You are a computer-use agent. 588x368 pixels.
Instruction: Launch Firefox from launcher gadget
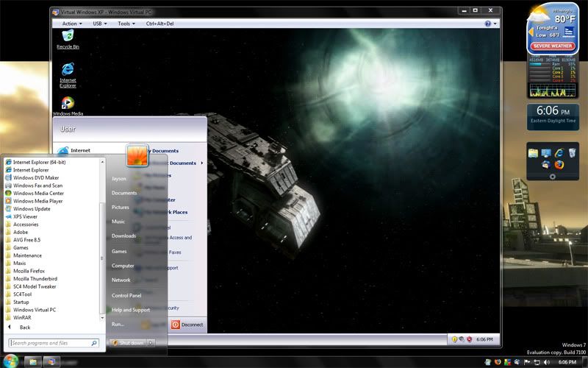[559, 164]
